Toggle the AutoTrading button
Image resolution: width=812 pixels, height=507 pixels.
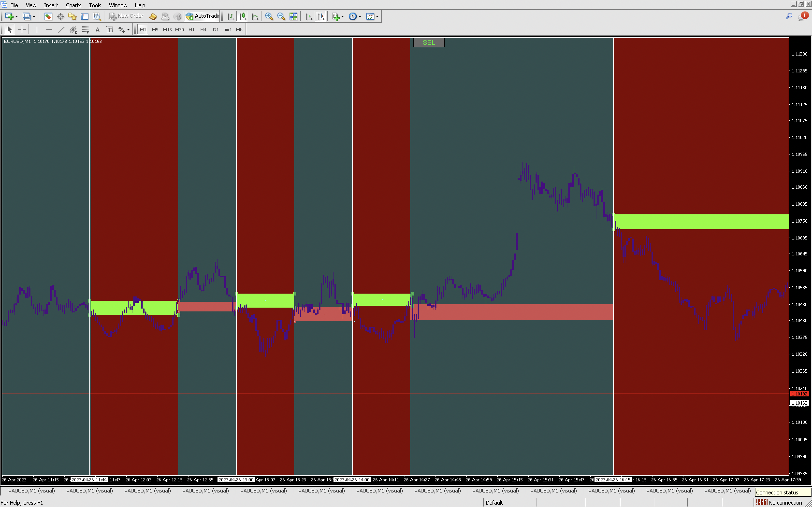203,16
